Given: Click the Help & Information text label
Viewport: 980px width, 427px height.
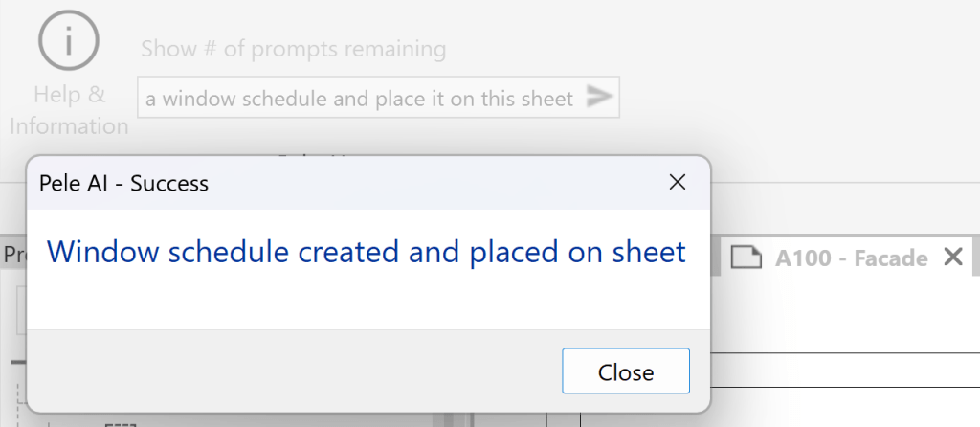Looking at the screenshot, I should (68, 110).
